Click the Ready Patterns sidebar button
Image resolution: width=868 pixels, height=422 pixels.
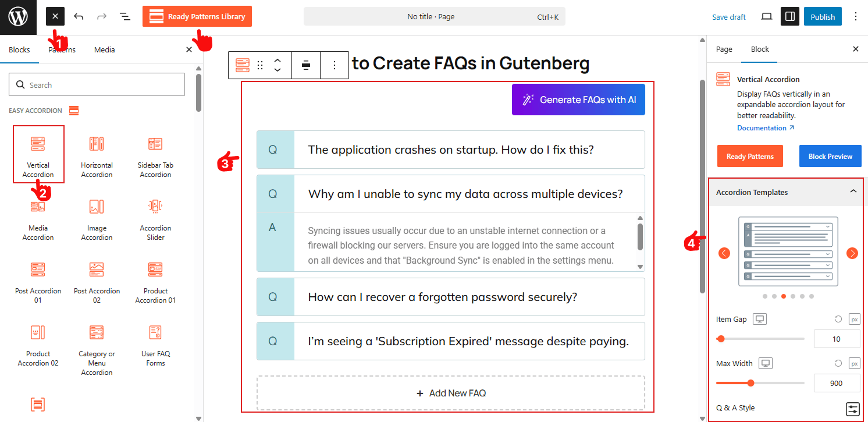point(750,156)
